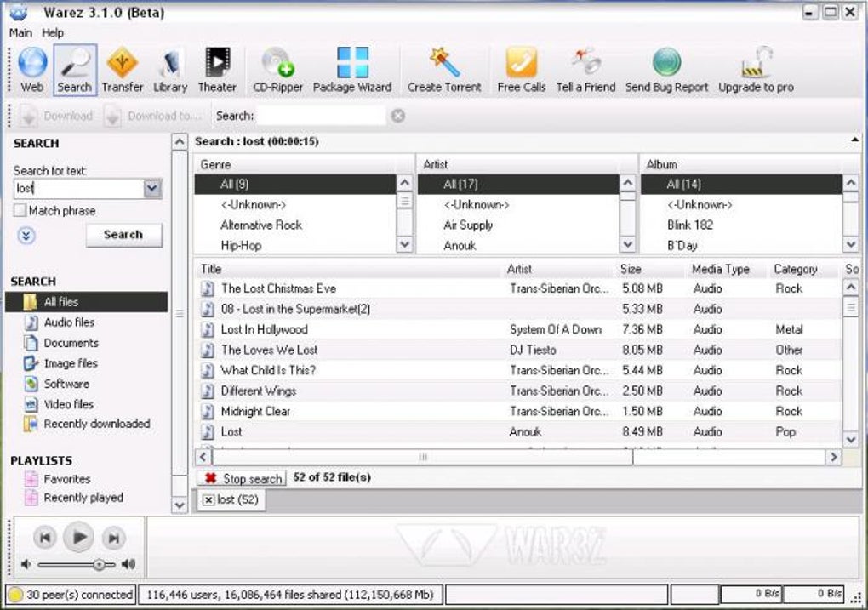Image resolution: width=868 pixels, height=610 pixels.
Task: Sort results by Title column
Action: [x=348, y=269]
